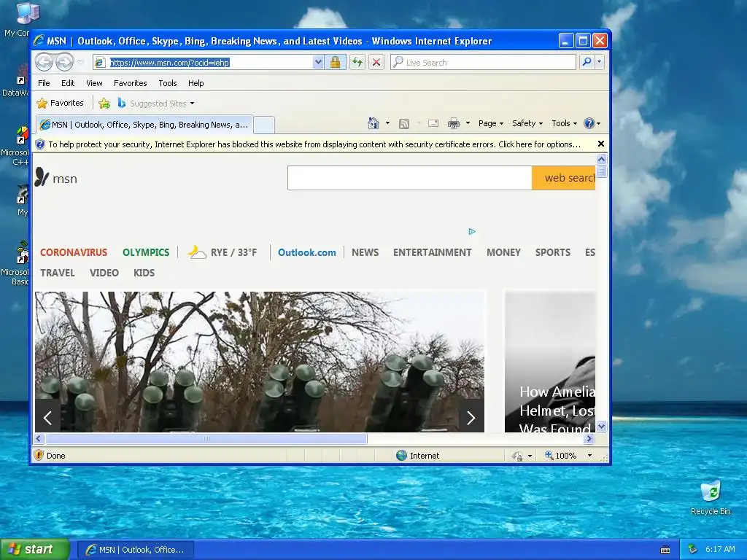This screenshot has width=747, height=560.
Task: Close the security information bar
Action: point(601,144)
